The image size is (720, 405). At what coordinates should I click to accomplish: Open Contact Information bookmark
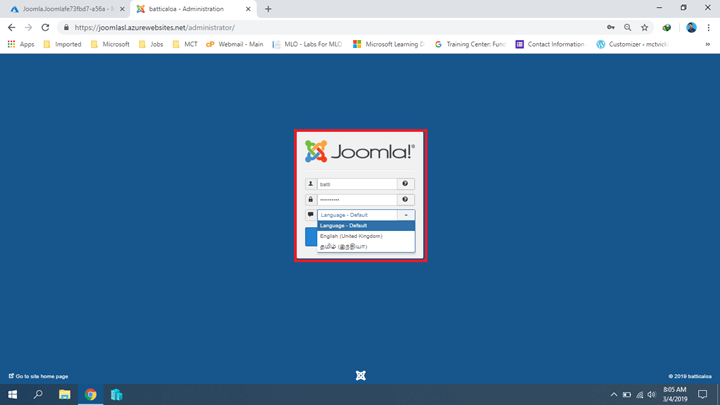[550, 44]
